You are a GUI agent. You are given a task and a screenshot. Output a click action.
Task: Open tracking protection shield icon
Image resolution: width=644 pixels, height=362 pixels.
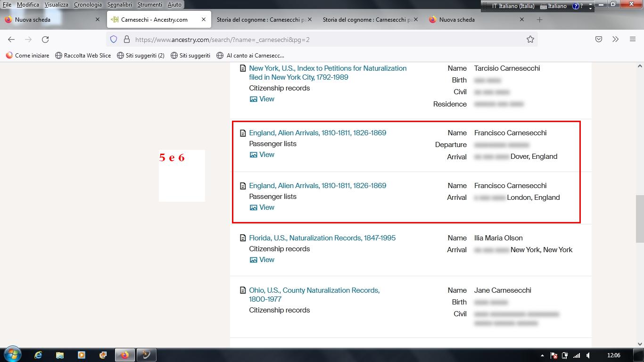tap(114, 40)
